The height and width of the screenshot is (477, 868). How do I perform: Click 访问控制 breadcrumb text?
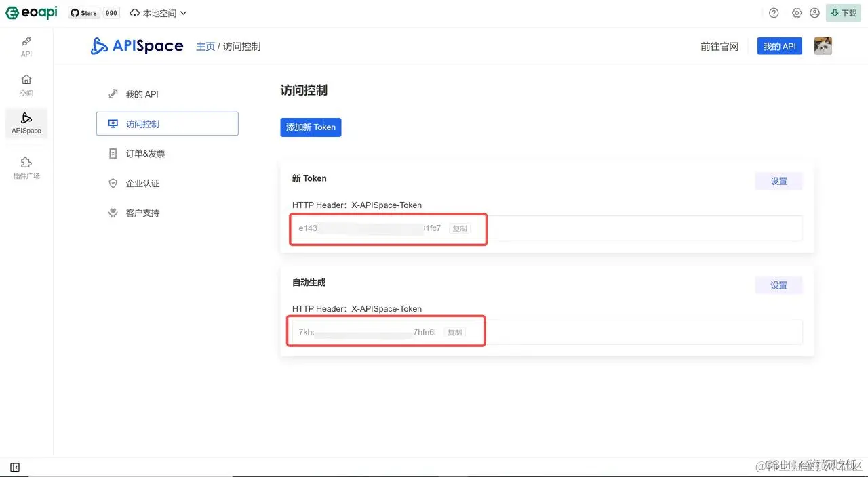click(241, 46)
